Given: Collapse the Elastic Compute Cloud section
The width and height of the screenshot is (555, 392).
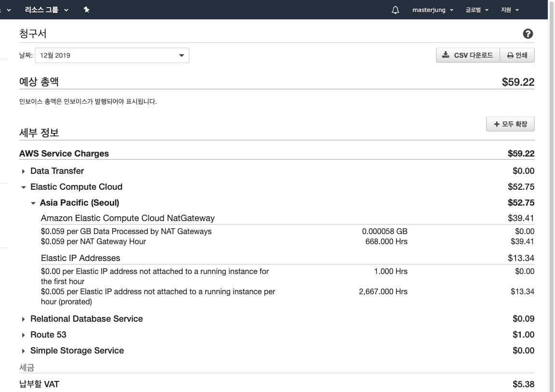Looking at the screenshot, I should (23, 187).
